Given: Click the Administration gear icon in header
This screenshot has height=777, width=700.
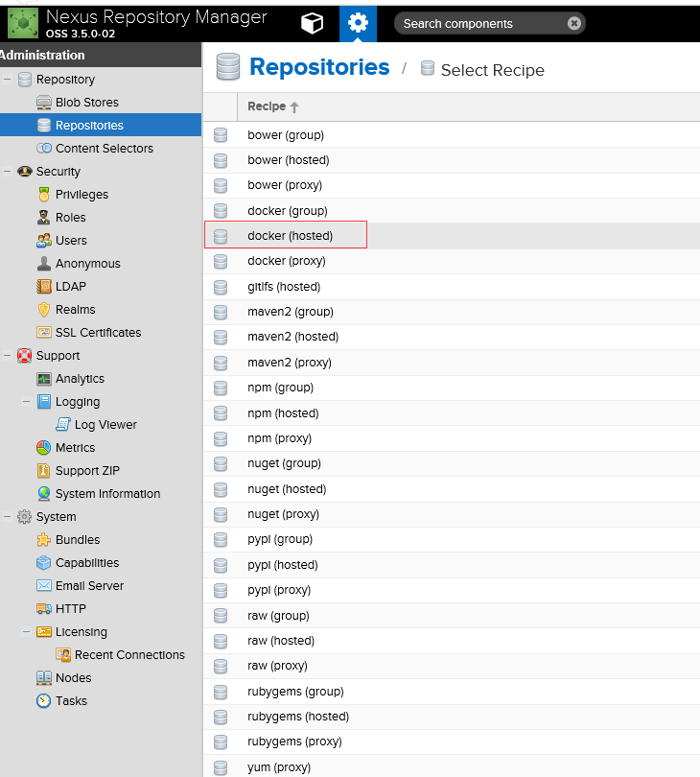Looking at the screenshot, I should click(358, 23).
